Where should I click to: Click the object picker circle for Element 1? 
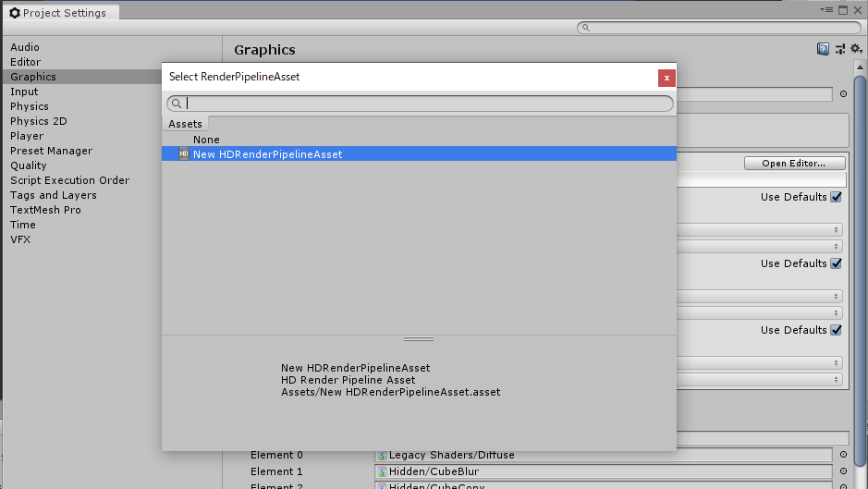(843, 471)
